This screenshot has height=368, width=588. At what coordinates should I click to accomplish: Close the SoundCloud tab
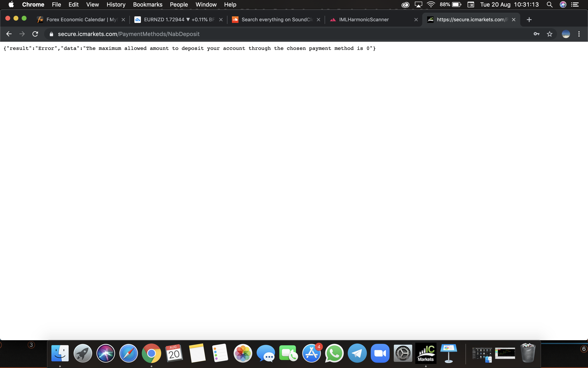[x=318, y=20]
